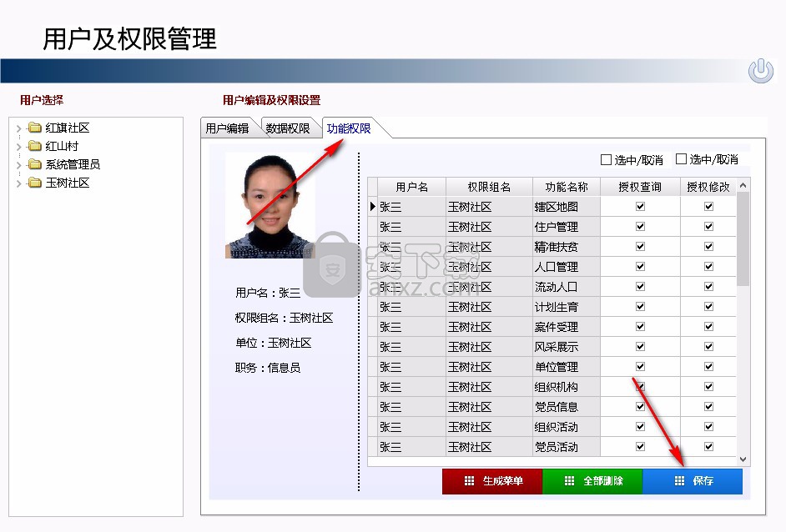Uncheck 授权修改 for 案件受理
Viewport: 786px width, 532px height.
[708, 327]
